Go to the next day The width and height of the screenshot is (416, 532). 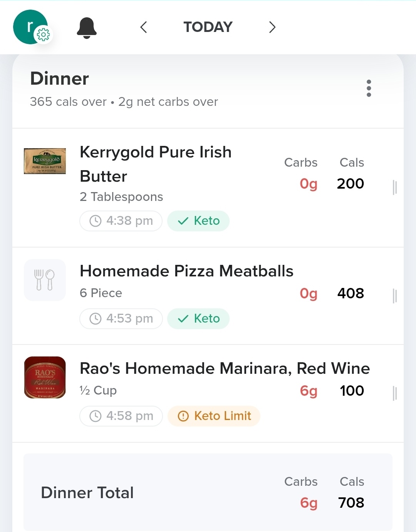tap(272, 27)
